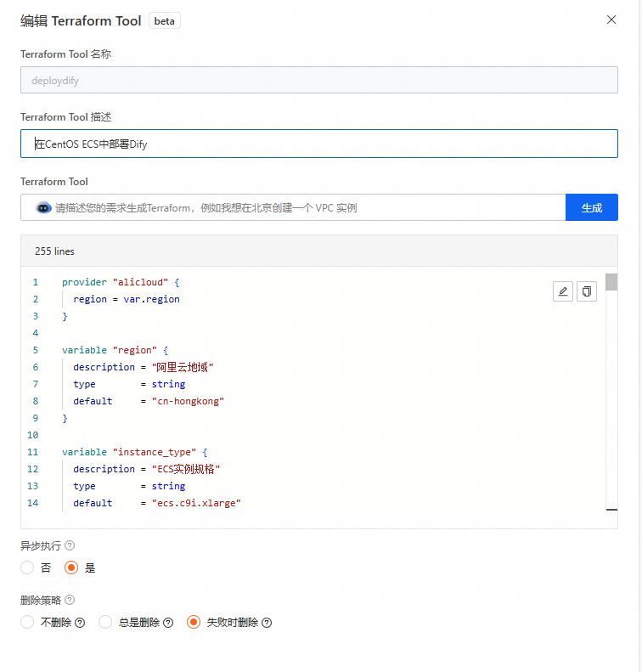Click the 删除策略 label
This screenshot has width=642, height=672.
[41, 601]
